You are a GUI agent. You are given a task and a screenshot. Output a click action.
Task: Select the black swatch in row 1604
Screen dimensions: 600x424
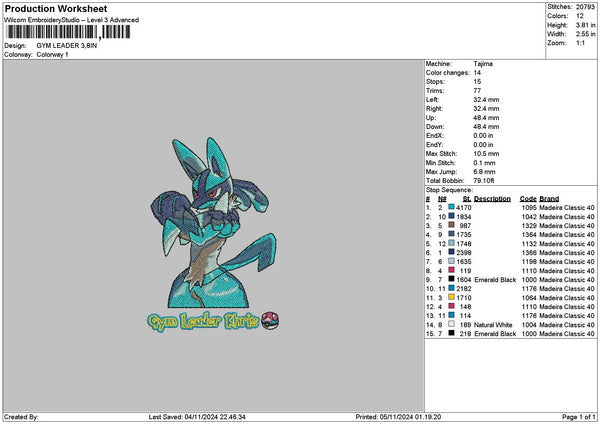[x=452, y=279]
